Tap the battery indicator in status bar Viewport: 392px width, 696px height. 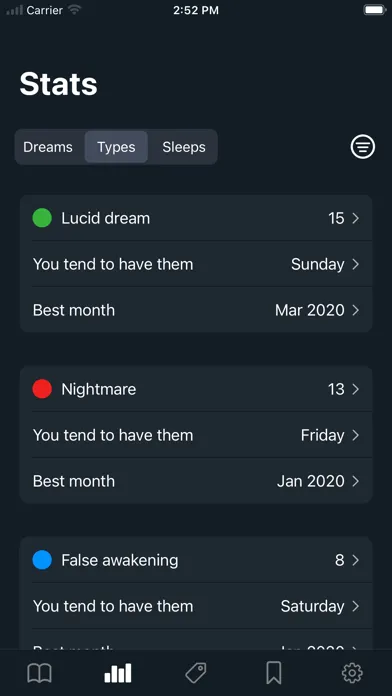point(375,10)
